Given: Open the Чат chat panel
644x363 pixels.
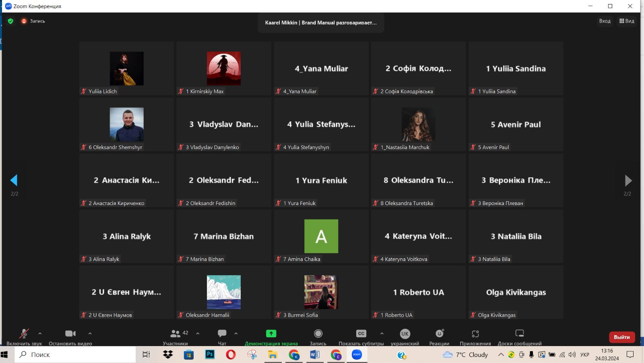Looking at the screenshot, I should click(222, 337).
